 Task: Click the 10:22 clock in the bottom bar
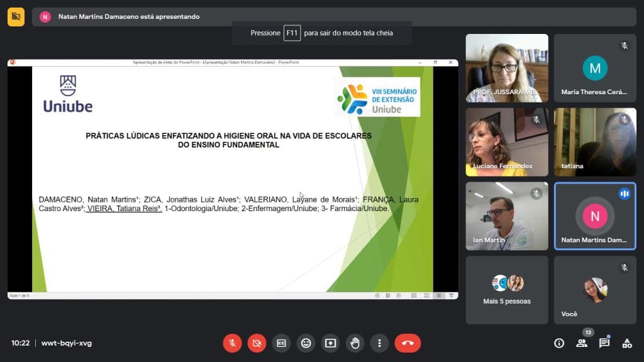[x=21, y=343]
